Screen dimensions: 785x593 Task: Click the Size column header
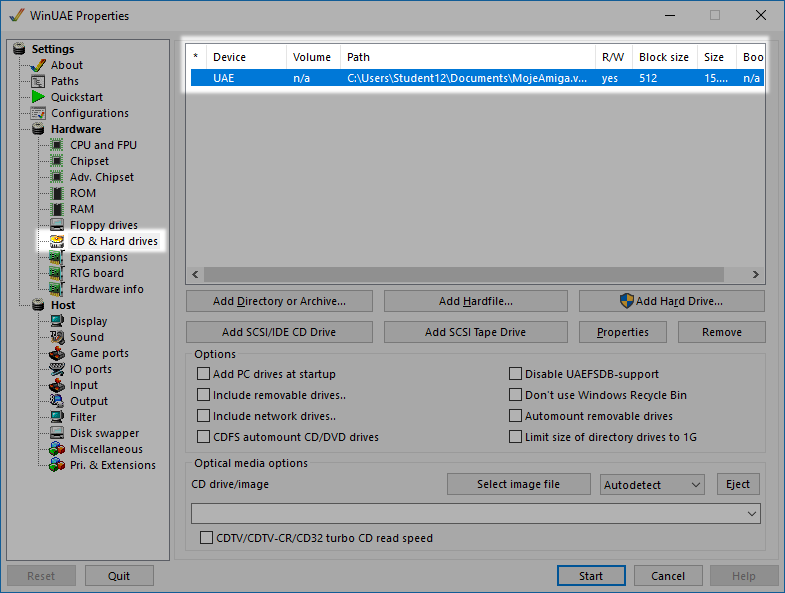(717, 57)
